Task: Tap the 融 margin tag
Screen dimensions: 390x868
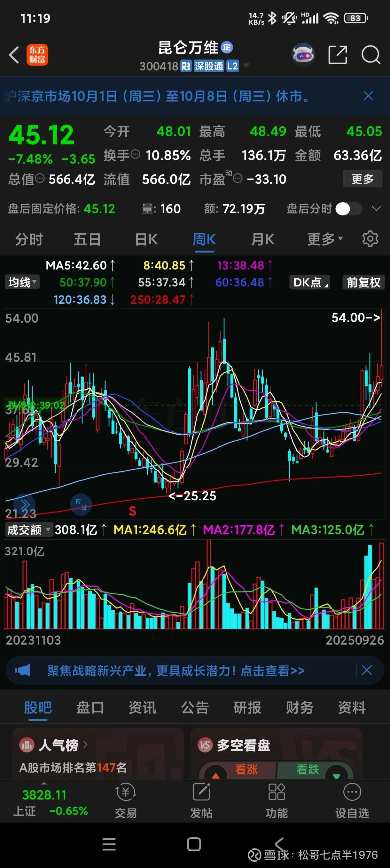Action: tap(186, 66)
